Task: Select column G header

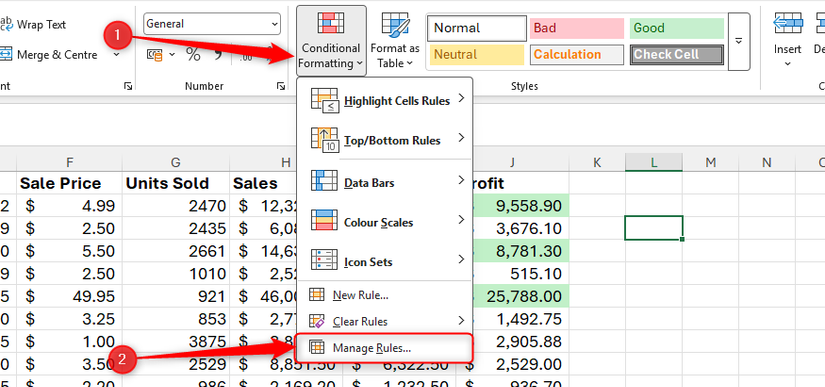Action: click(176, 162)
